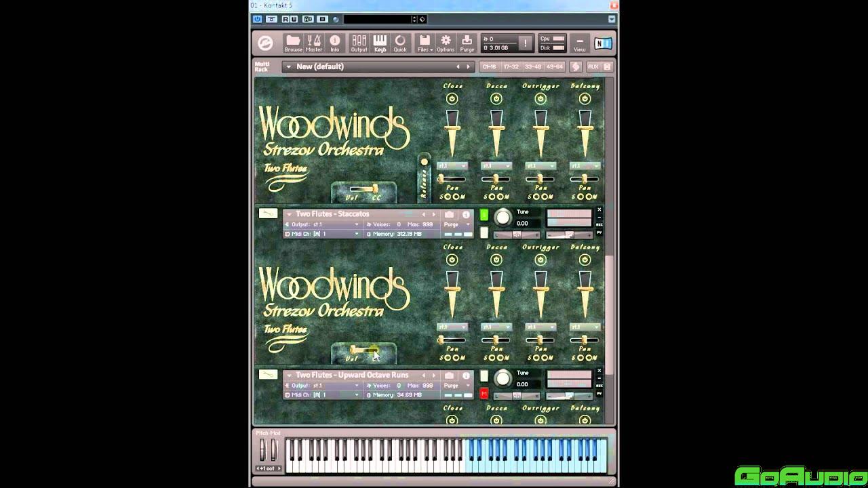Toggle Decca mic power in first instrument
The image size is (868, 488).
click(x=496, y=99)
